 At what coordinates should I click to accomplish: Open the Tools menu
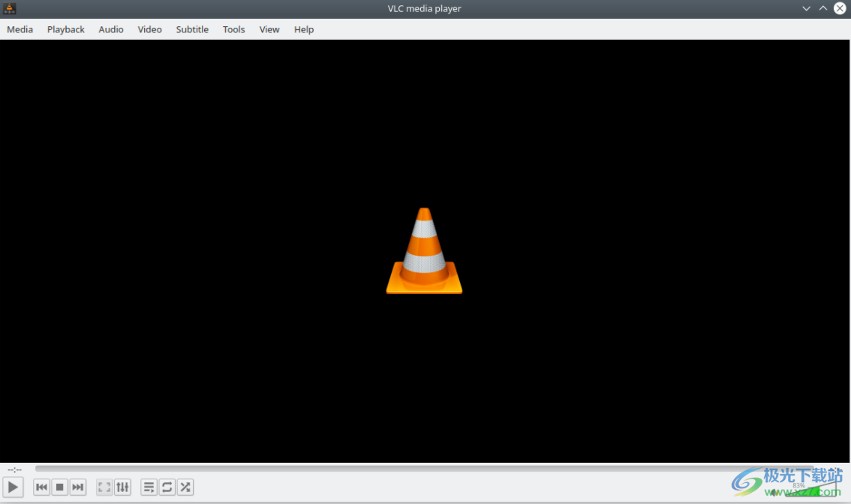(234, 29)
